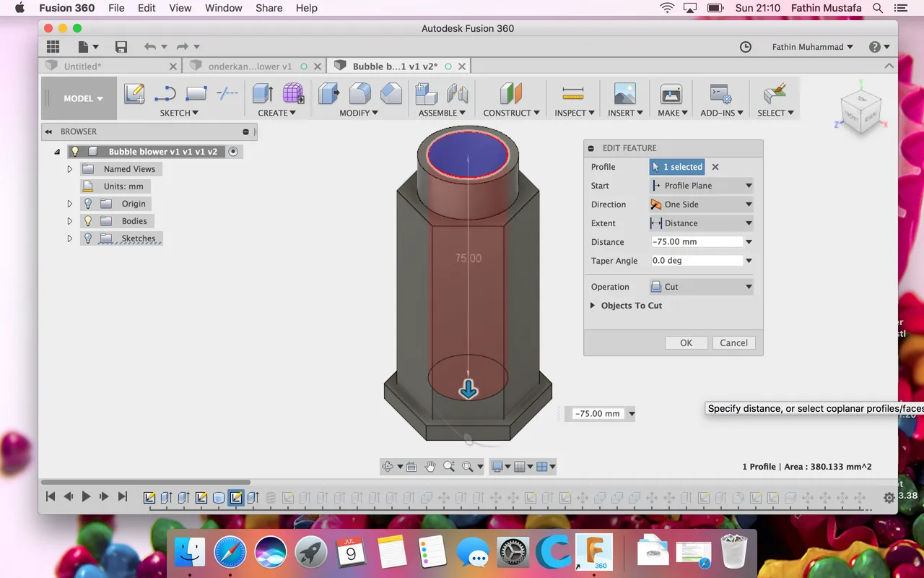Select the sketch Line tool

(165, 93)
